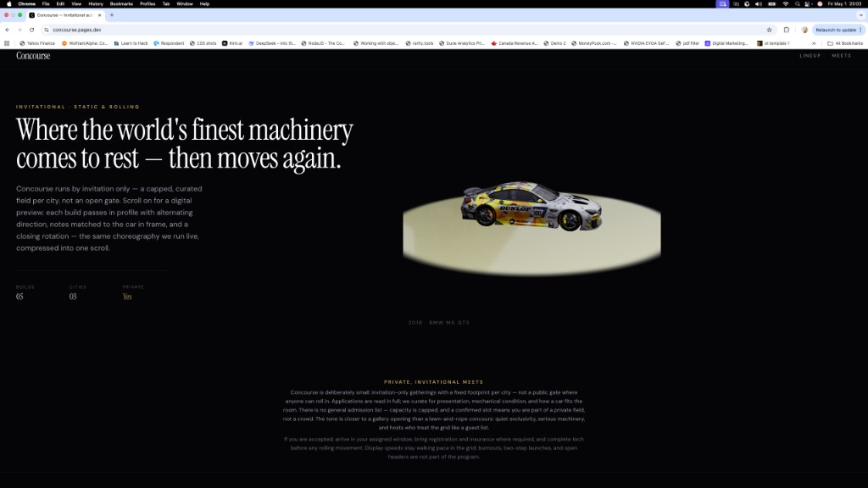The image size is (868, 488).
Task: Open the All Bookmarks folder
Action: pyautogui.click(x=845, y=43)
